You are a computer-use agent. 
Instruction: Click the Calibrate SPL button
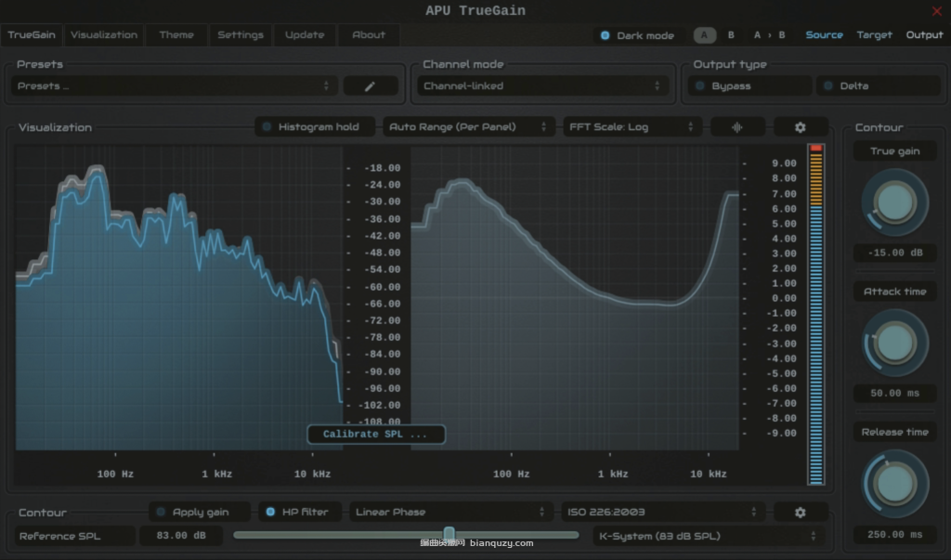[x=375, y=434]
